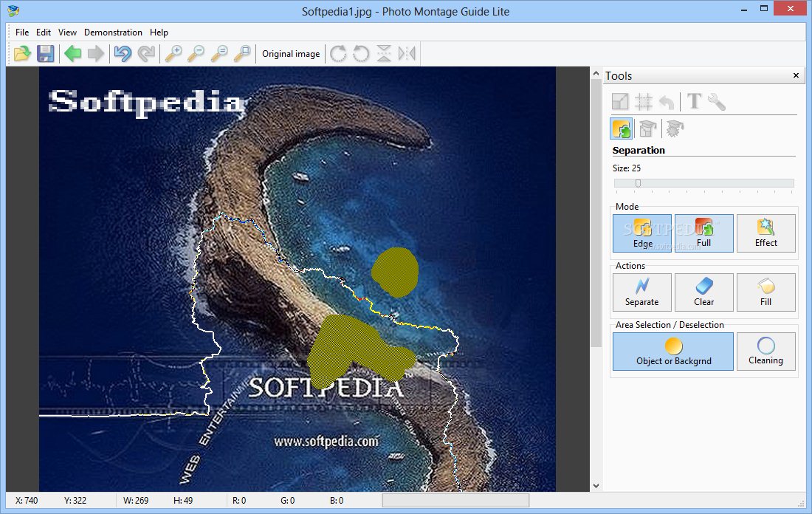
Task: Click the progress bar in status bar
Action: [x=455, y=500]
